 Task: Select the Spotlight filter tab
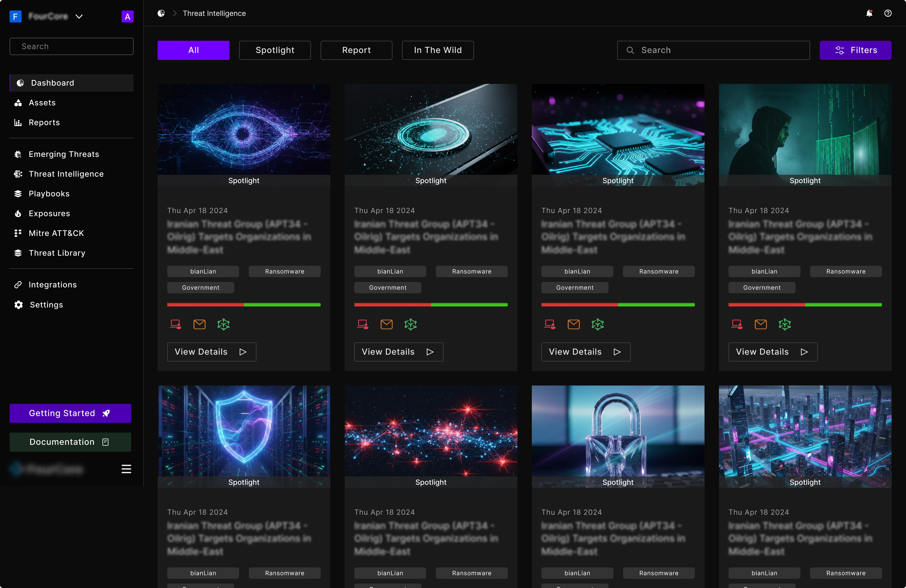(x=275, y=50)
